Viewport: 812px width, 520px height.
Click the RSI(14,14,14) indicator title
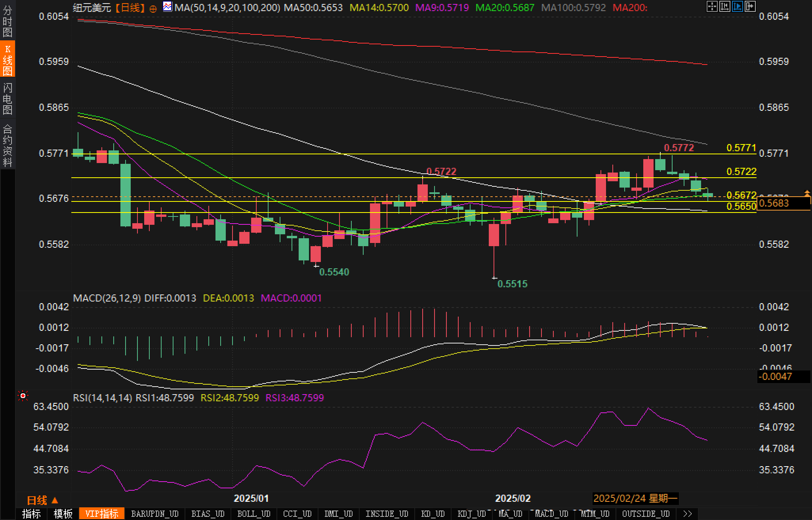(x=103, y=398)
